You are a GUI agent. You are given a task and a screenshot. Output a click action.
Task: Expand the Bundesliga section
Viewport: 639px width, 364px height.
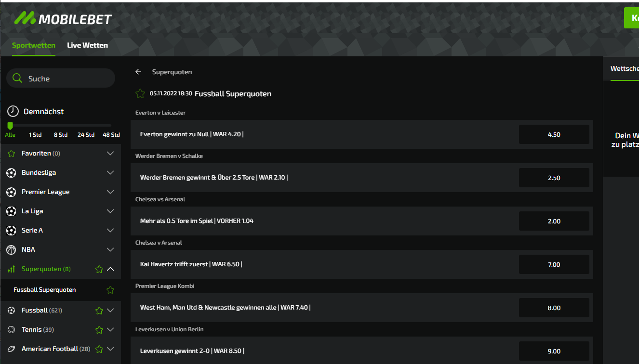click(110, 172)
